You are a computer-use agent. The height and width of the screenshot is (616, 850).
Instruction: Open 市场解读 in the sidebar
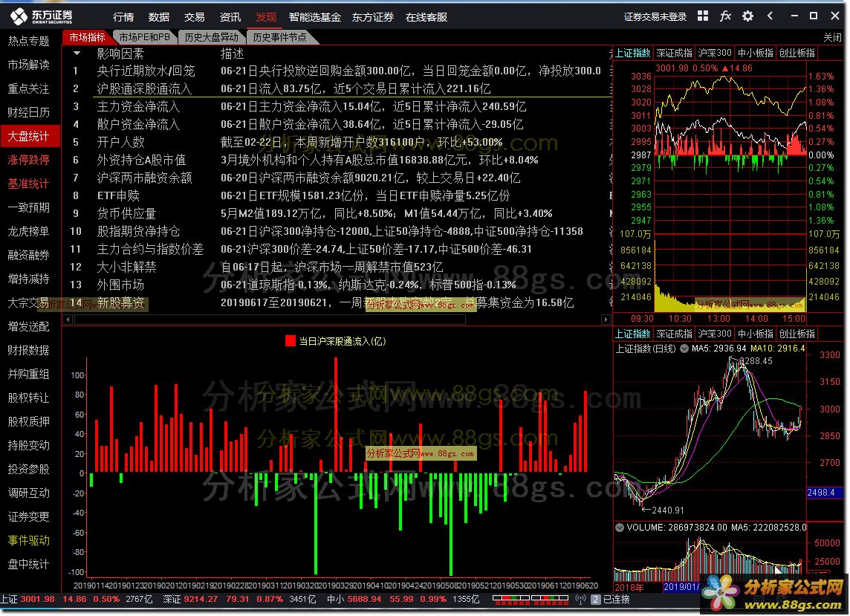point(29,65)
